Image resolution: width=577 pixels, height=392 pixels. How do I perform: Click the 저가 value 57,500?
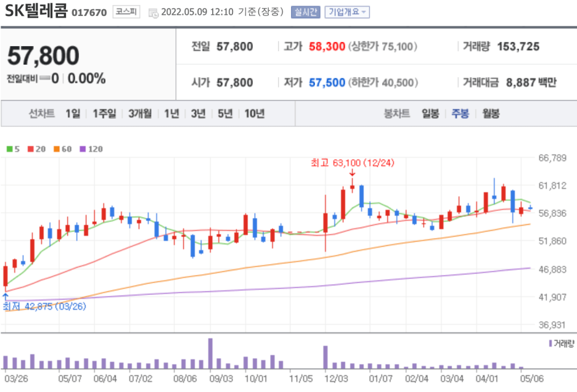click(x=327, y=83)
